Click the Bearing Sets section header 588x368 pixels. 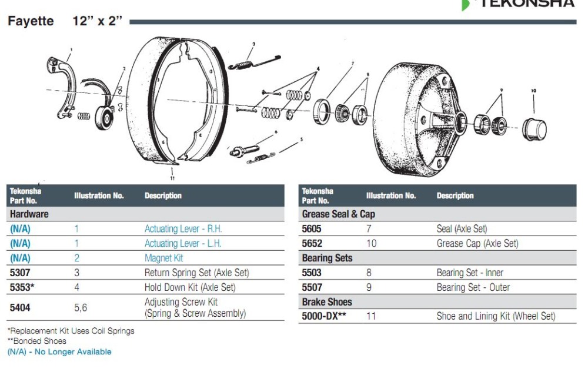(327, 258)
